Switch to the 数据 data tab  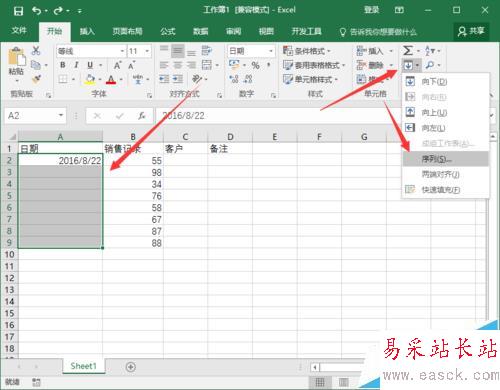(x=201, y=31)
